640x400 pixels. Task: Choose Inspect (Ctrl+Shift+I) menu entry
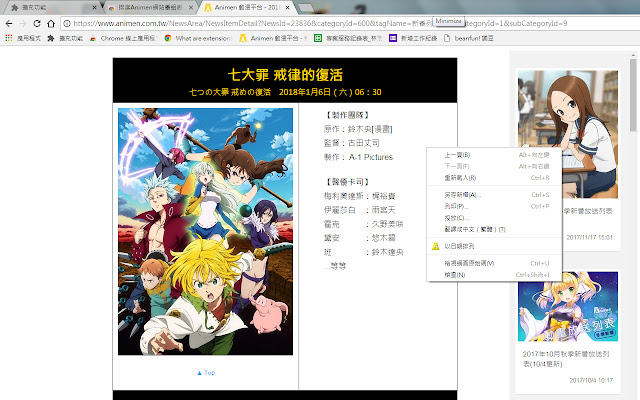(x=494, y=275)
